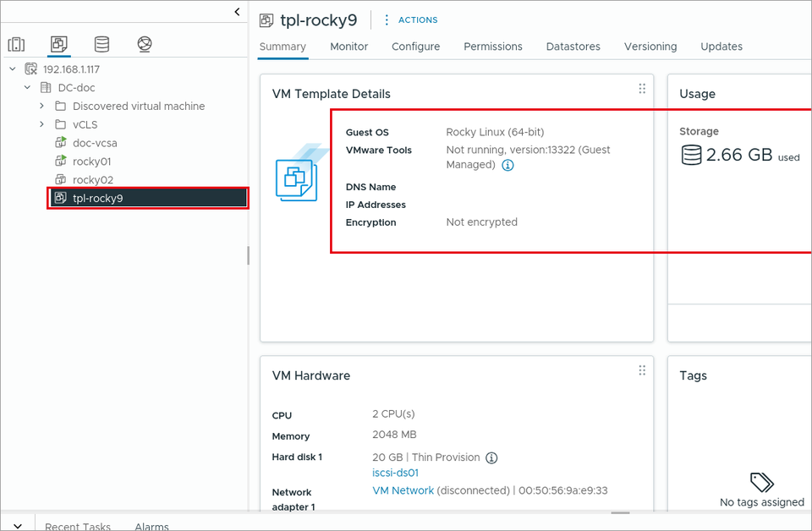Viewport: 812px width, 531px height.
Task: Open the Networking inventory view icon
Action: coord(145,45)
